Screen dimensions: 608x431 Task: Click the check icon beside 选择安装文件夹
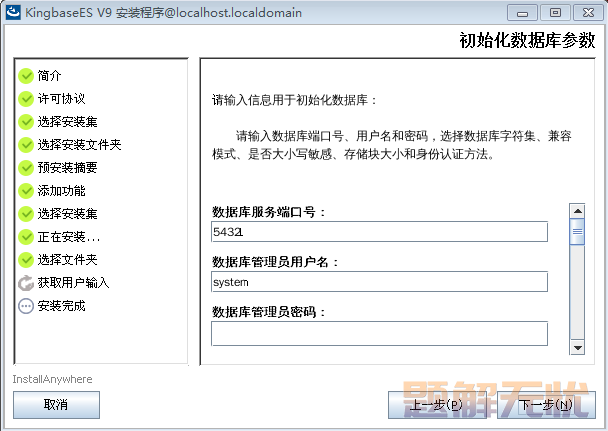[26, 145]
